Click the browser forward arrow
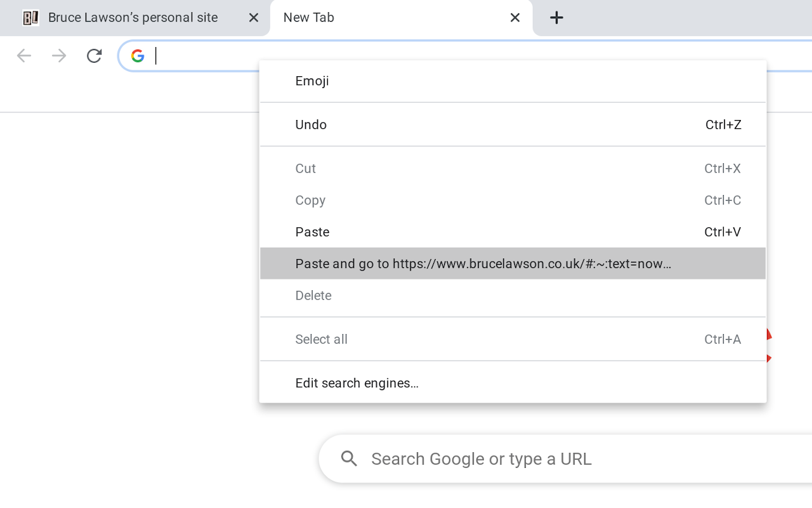This screenshot has height=508, width=812. (59, 56)
